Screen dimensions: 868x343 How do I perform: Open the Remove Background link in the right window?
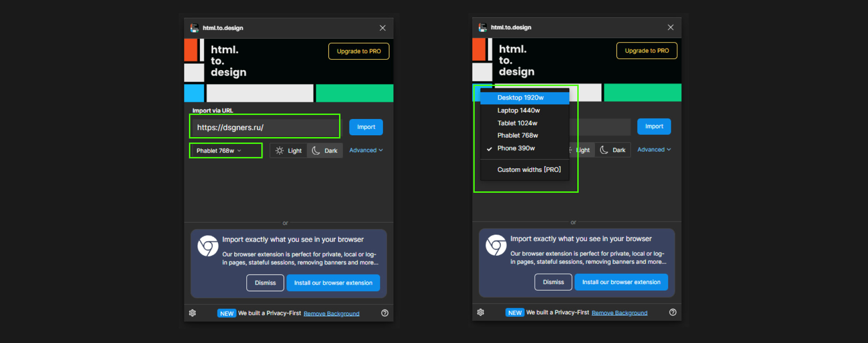pyautogui.click(x=619, y=313)
